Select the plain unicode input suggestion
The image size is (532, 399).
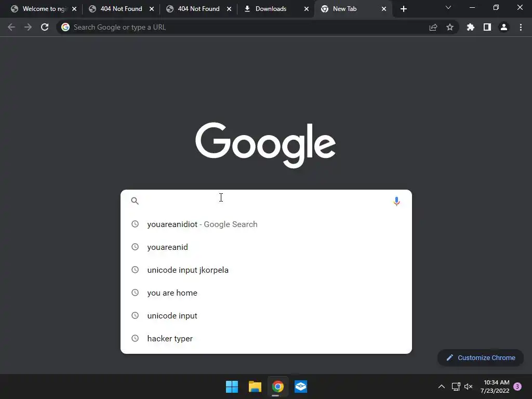(x=266, y=315)
